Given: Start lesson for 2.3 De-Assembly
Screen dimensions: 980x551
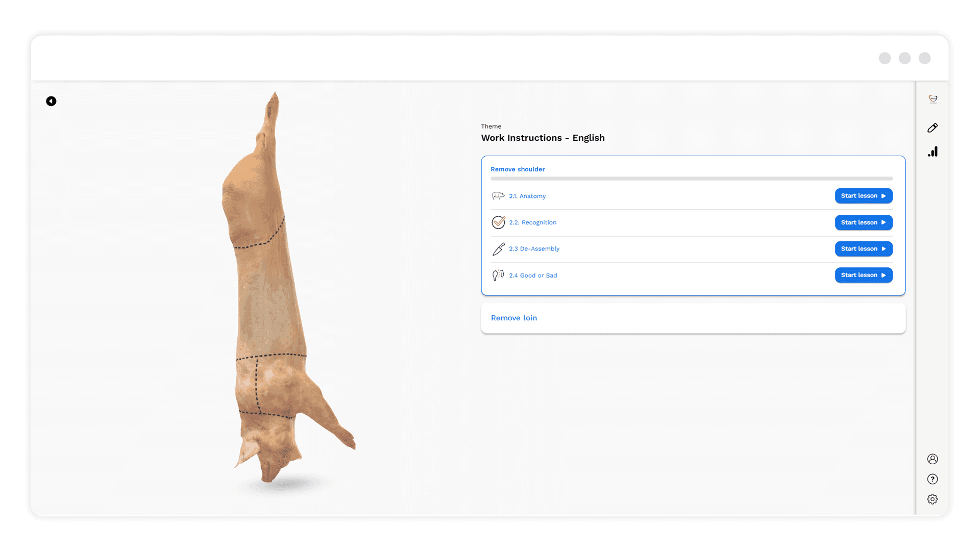Looking at the screenshot, I should [x=863, y=249].
